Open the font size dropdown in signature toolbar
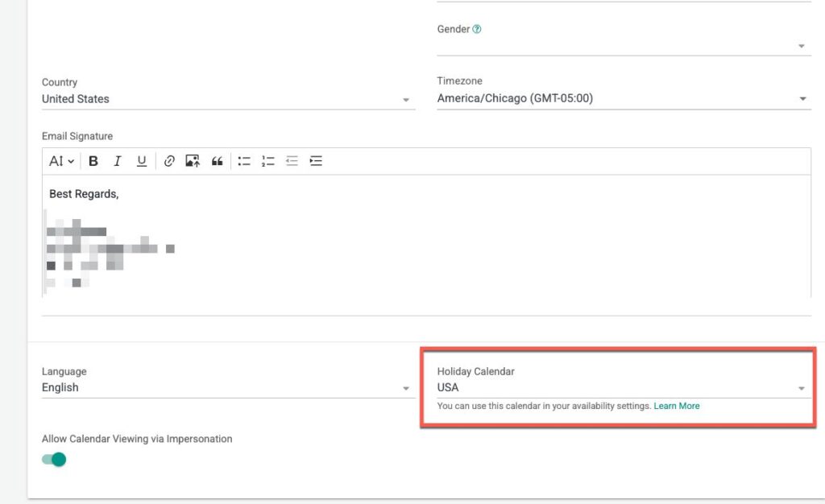825x504 pixels. [61, 161]
